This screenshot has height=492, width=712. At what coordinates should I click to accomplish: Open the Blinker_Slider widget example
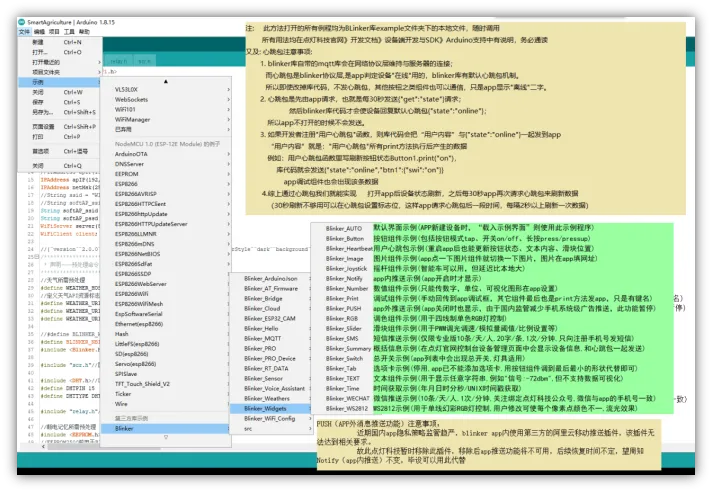tap(344, 328)
